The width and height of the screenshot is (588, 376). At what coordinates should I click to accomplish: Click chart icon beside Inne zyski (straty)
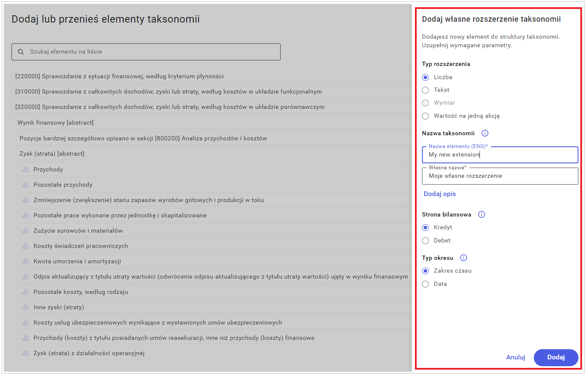click(25, 308)
